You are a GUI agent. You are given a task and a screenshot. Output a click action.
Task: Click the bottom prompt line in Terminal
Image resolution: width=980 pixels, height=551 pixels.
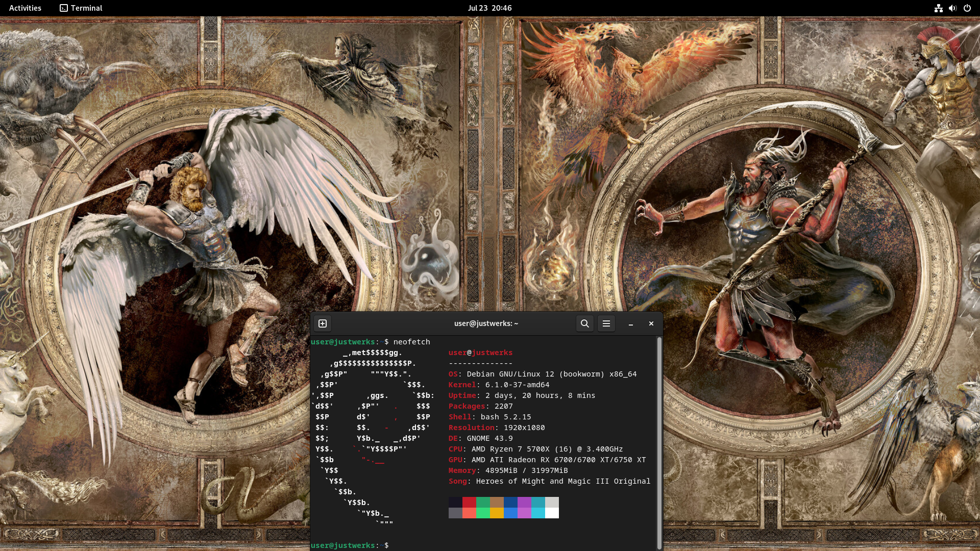[350, 545]
